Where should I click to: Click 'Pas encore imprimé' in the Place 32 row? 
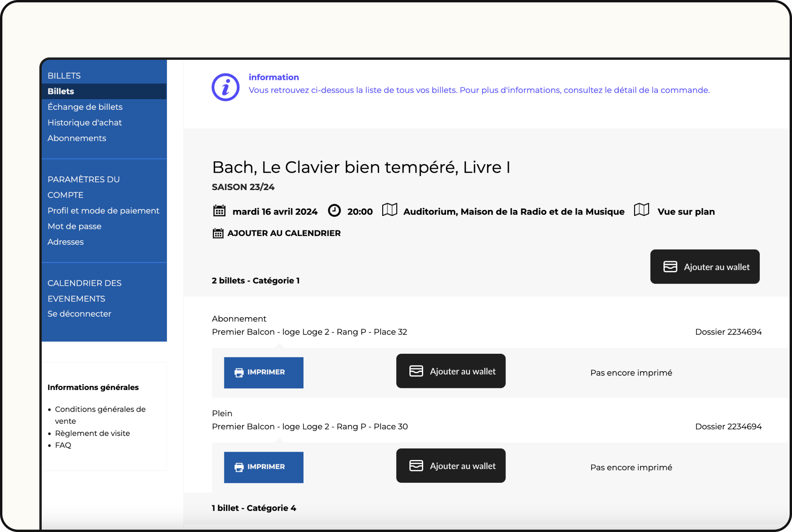pyautogui.click(x=631, y=373)
